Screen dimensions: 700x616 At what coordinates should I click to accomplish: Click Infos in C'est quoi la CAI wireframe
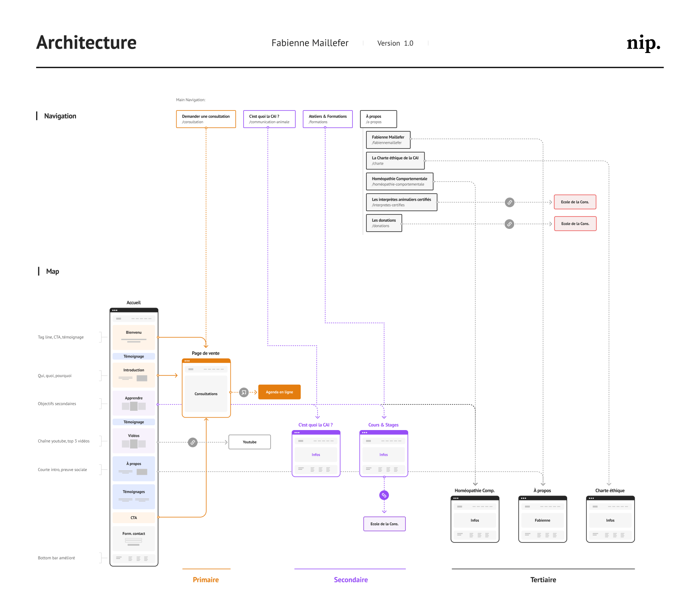pyautogui.click(x=316, y=455)
